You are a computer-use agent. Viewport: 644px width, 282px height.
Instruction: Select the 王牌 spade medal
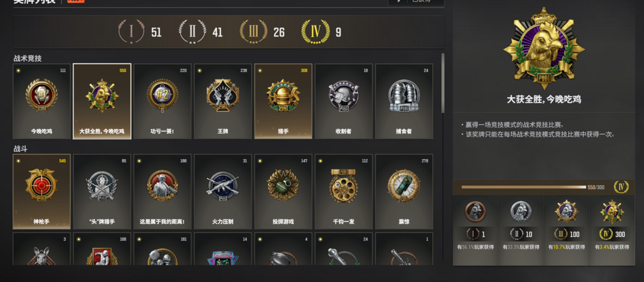(x=222, y=101)
